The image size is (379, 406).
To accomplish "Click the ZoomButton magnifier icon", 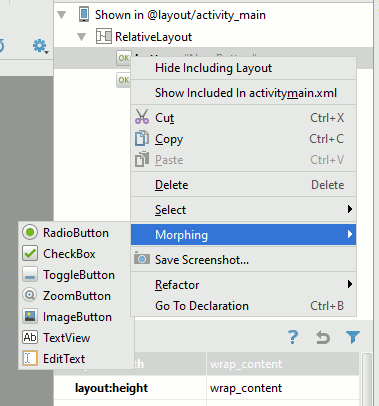I will click(x=30, y=295).
